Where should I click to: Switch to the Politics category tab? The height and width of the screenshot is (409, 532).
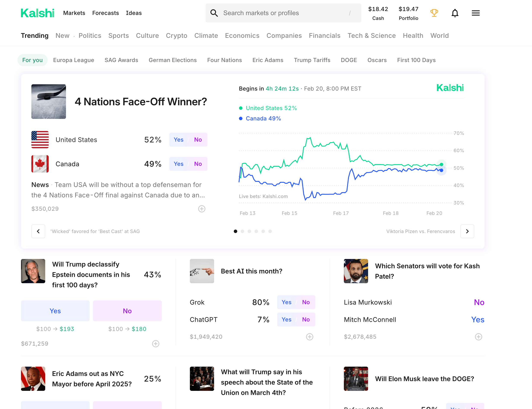click(90, 35)
